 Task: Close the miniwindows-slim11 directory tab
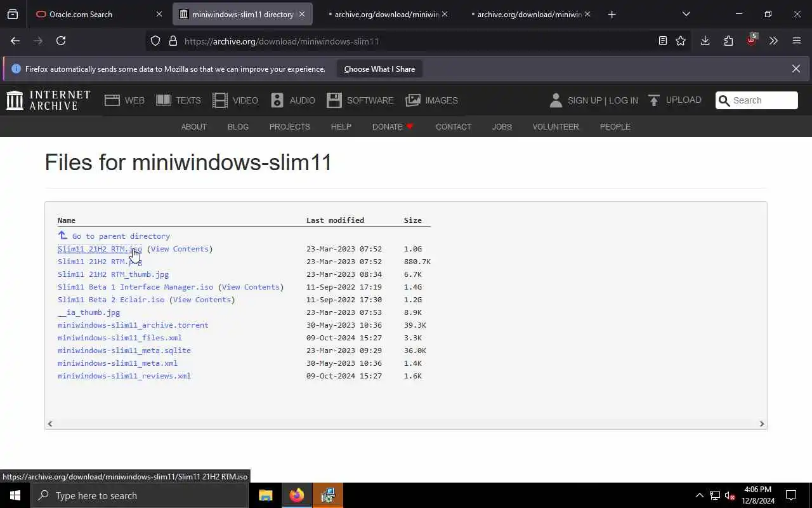tap(301, 14)
